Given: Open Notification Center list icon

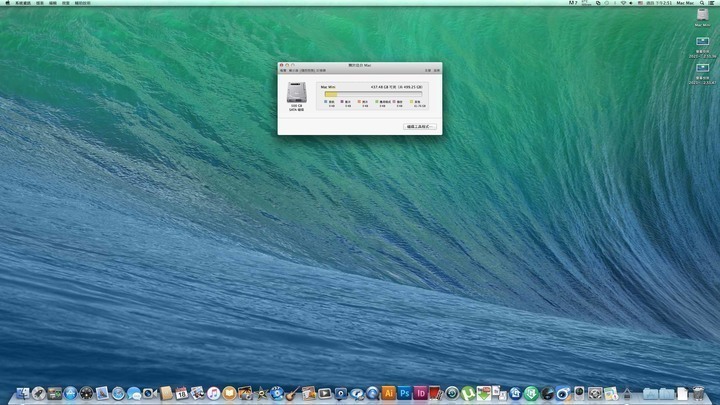Looking at the screenshot, I should pos(711,3).
